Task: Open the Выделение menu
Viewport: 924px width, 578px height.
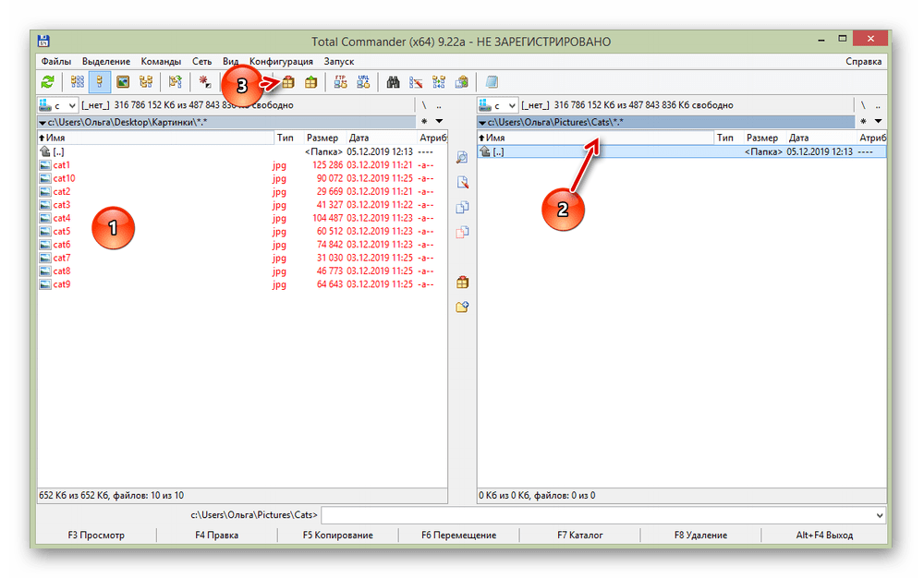Action: pyautogui.click(x=106, y=61)
